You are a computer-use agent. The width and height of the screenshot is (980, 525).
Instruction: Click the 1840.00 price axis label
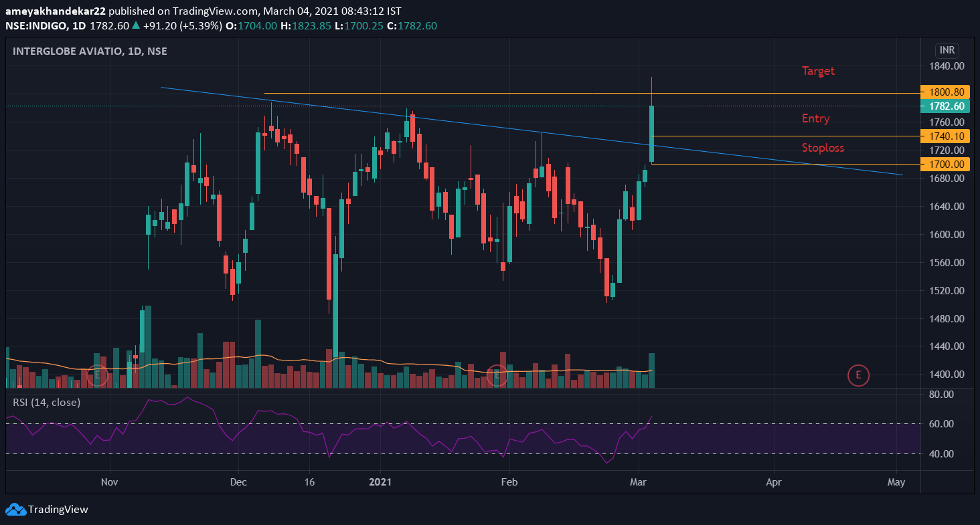point(946,66)
